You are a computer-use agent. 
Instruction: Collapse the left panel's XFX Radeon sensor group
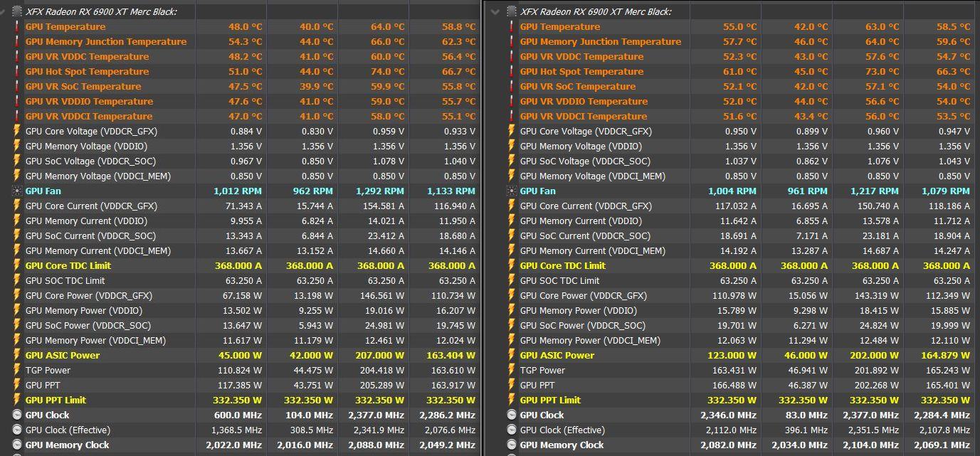[4, 11]
